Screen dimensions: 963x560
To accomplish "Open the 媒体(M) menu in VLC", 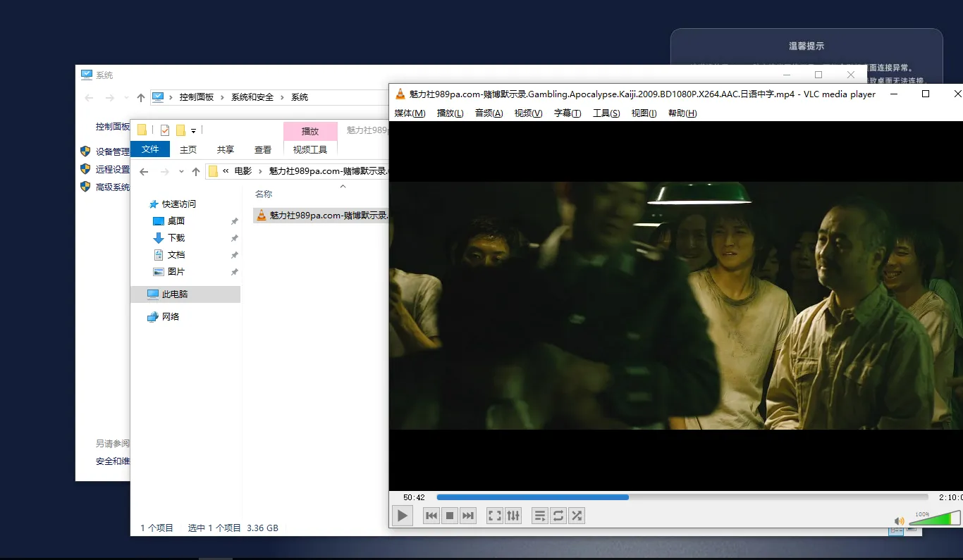I will pos(410,113).
